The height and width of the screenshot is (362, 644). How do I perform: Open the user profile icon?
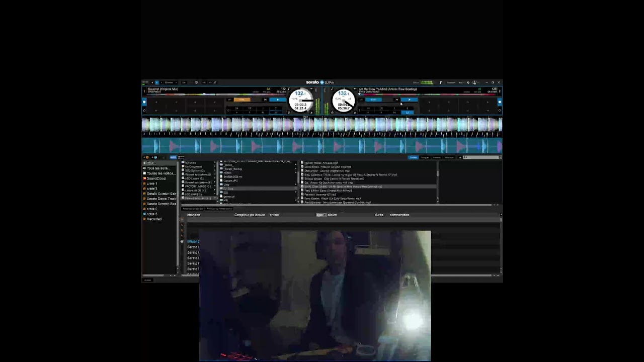click(x=474, y=82)
